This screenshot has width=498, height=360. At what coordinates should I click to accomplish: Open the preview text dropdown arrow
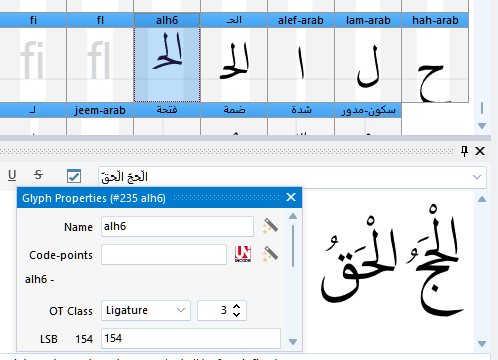(x=477, y=177)
